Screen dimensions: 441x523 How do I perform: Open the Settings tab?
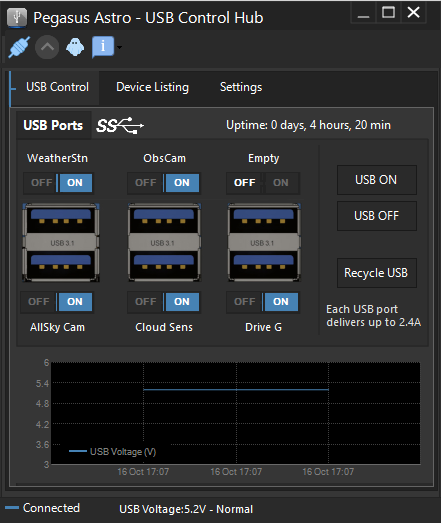click(241, 87)
